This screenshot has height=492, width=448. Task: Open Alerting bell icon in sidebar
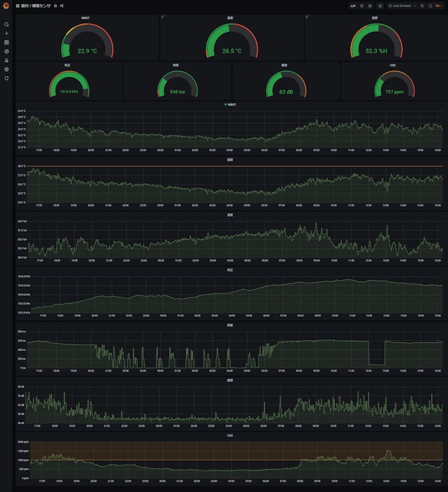coord(6,60)
